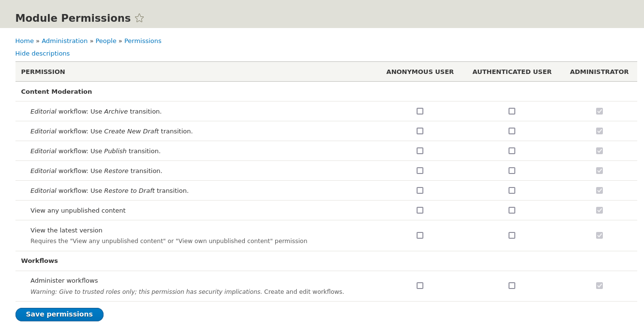Image resolution: width=644 pixels, height=332 pixels.
Task: Open the Administration breadcrumb link
Action: tap(64, 41)
